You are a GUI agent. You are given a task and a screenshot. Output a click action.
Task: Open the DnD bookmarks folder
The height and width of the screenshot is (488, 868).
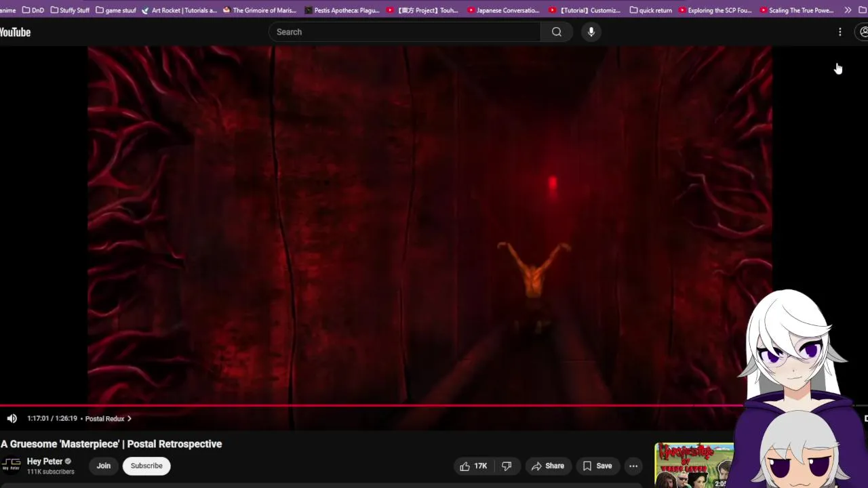point(33,10)
